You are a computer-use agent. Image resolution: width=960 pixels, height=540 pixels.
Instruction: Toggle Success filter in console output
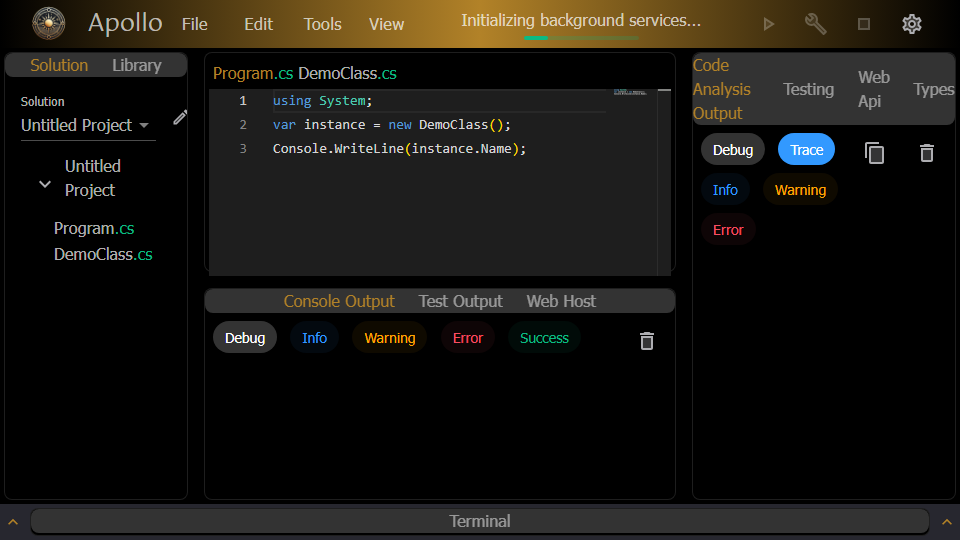544,338
